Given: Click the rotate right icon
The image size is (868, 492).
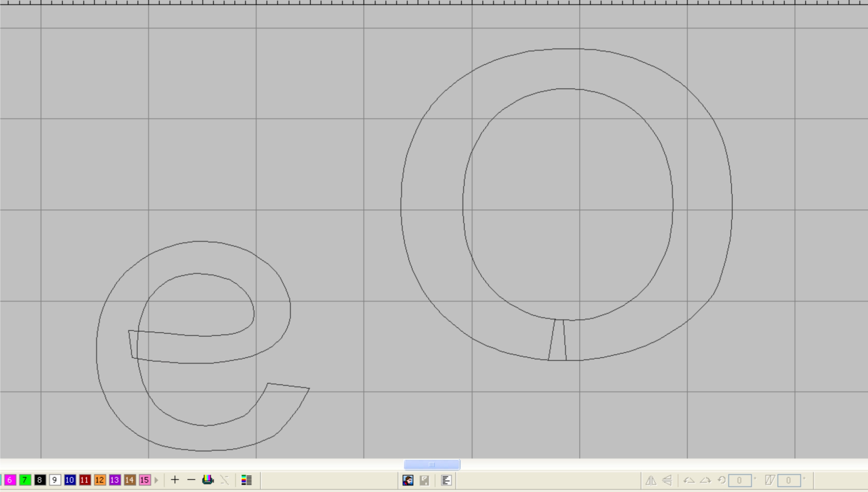Looking at the screenshot, I should 705,480.
